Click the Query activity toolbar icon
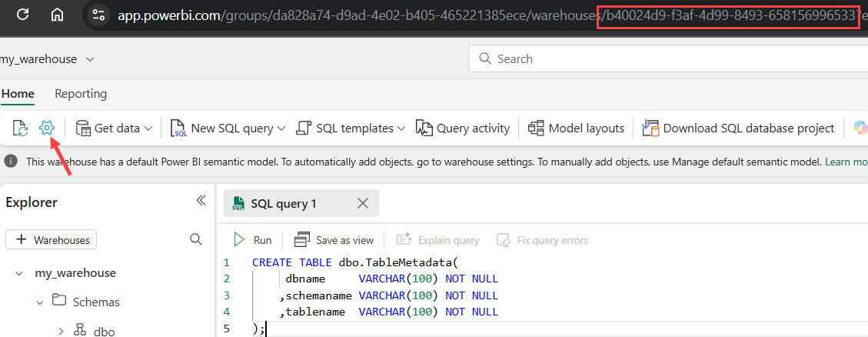 463,128
